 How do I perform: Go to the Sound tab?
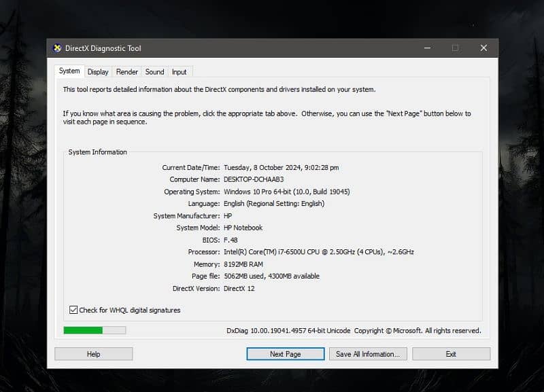pyautogui.click(x=154, y=72)
